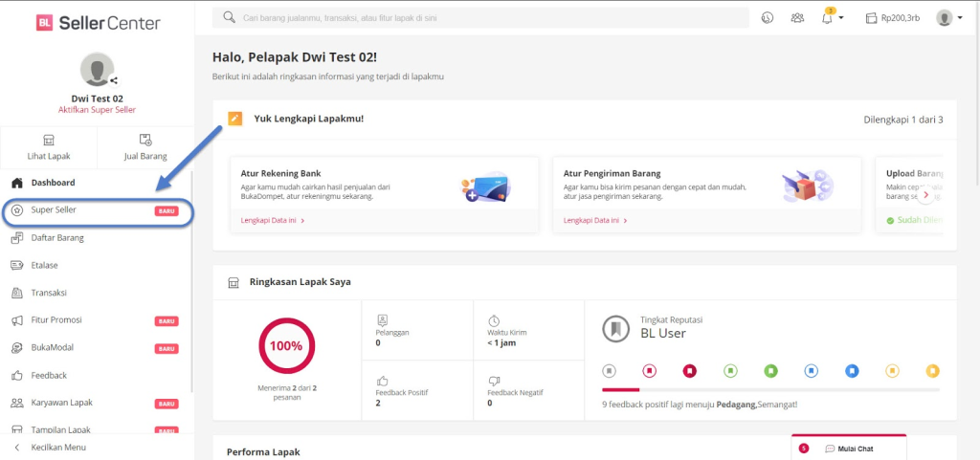Click the solid blue reputation level badge
Image resolution: width=980 pixels, height=460 pixels.
(x=851, y=371)
